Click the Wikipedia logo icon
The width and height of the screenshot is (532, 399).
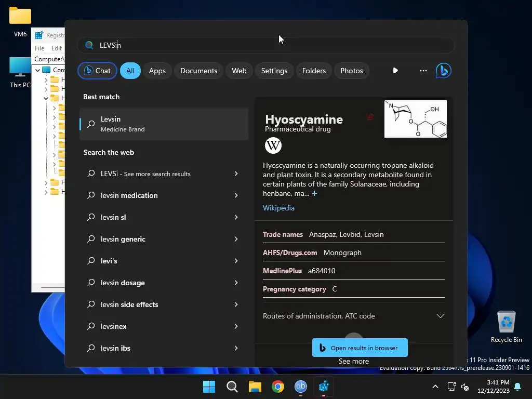pyautogui.click(x=273, y=145)
